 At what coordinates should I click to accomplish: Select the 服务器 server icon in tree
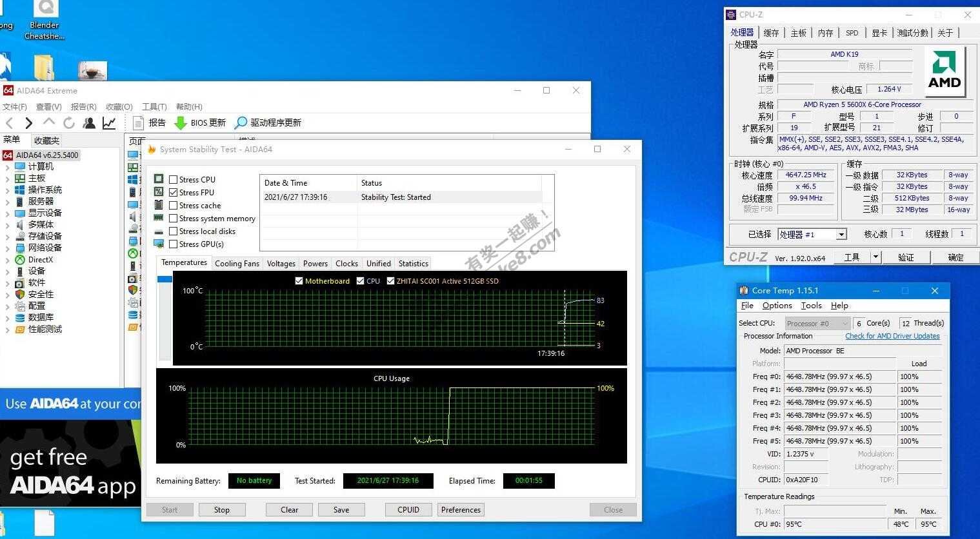[20, 201]
